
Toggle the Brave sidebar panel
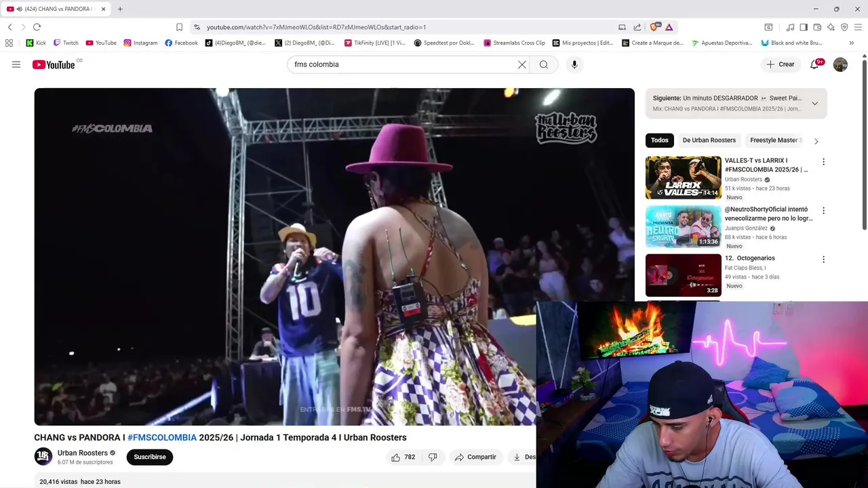(x=804, y=27)
